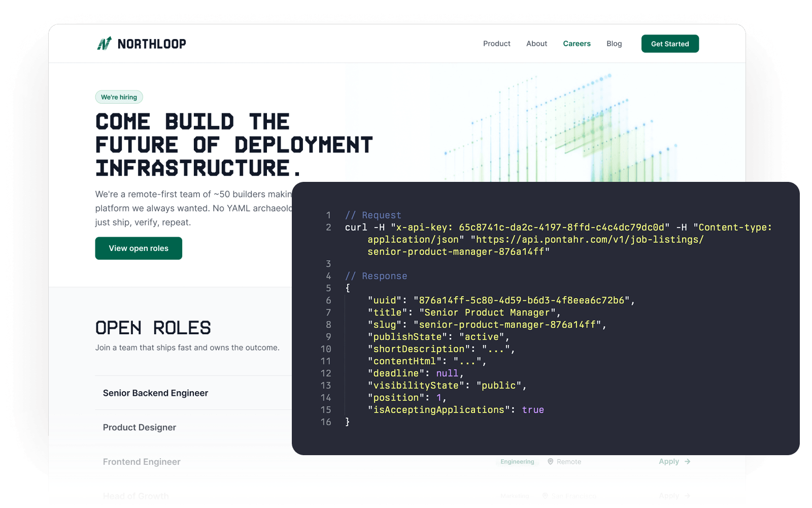Image resolution: width=812 pixels, height=508 pixels.
Task: Click the "// Response" comment in code
Action: point(376,276)
